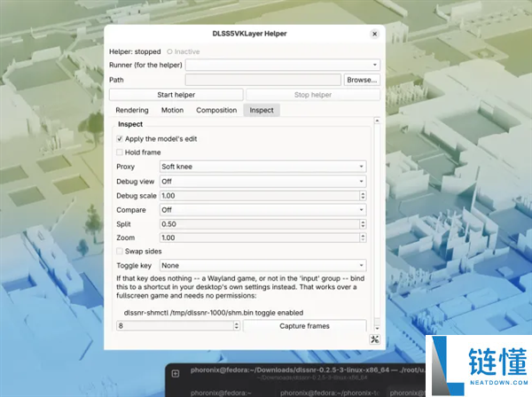Click the Start helper button
This screenshot has height=397, width=532.
tap(176, 95)
